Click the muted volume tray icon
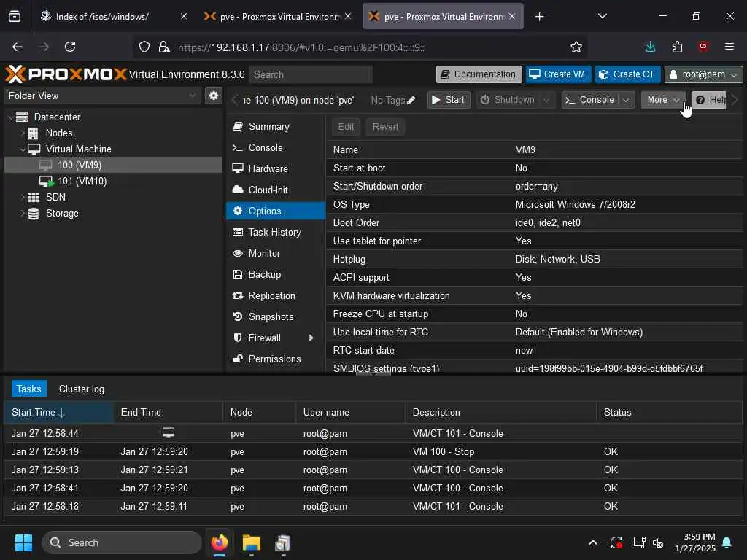Image resolution: width=747 pixels, height=560 pixels. (x=658, y=542)
